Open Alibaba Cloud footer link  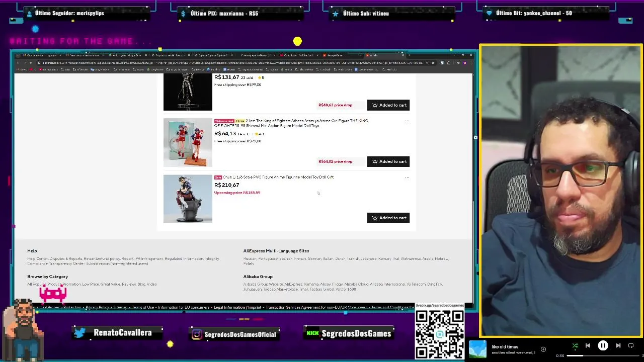356,285
